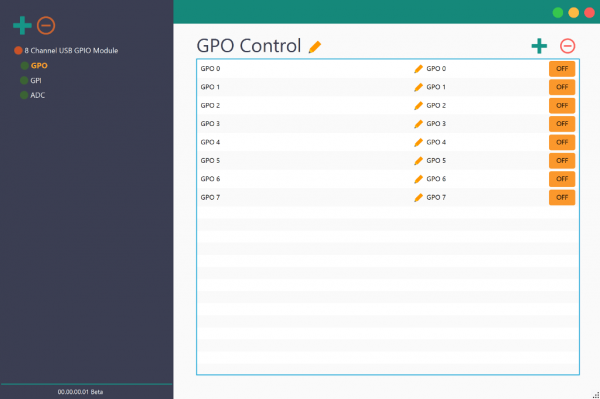Screen dimensions: 600x399
Task: Click the red close window button
Action: [x=589, y=13]
